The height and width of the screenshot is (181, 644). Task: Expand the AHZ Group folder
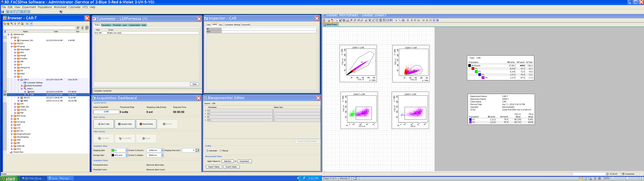(x=12, y=116)
